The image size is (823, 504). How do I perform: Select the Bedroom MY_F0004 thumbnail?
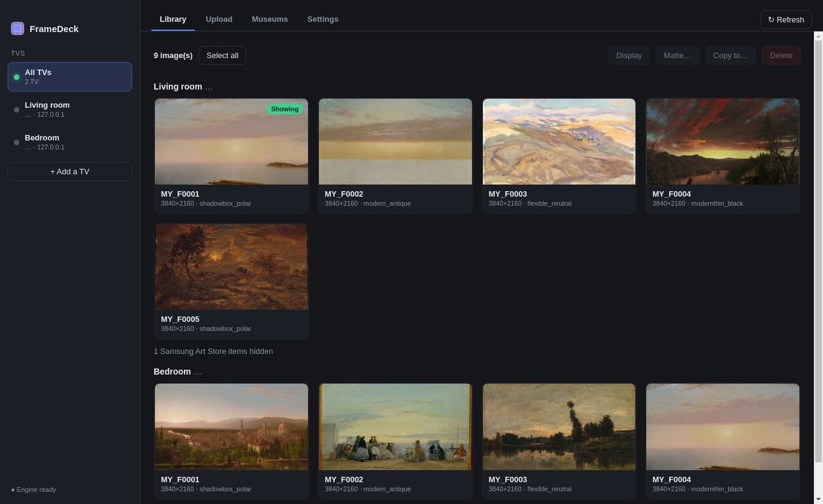(723, 427)
